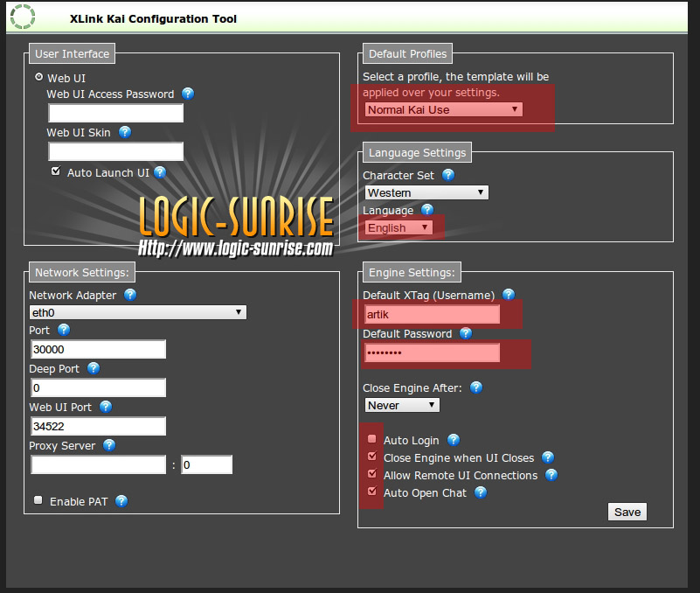Viewport: 700px width, 593px height.
Task: Expand the Network Adapter eth0 dropdown
Action: tap(138, 312)
